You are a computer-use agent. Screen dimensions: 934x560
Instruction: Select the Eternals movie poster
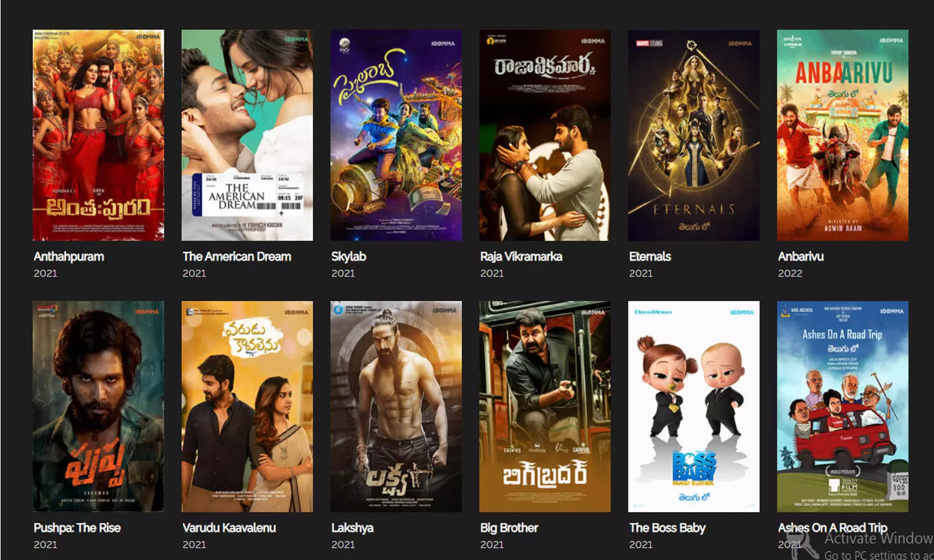point(694,135)
